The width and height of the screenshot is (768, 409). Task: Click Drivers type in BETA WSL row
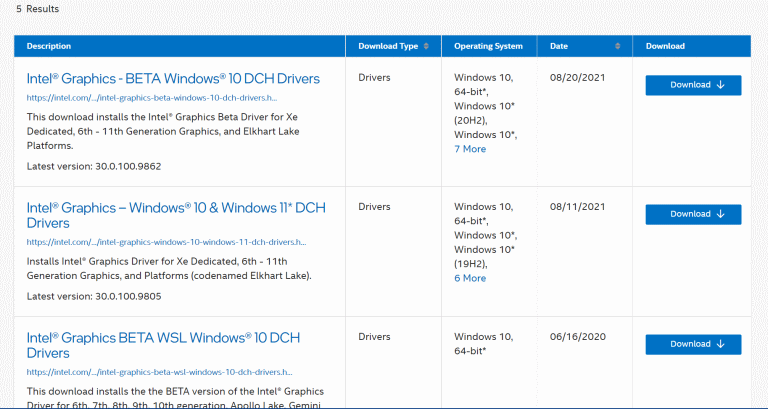tap(374, 337)
